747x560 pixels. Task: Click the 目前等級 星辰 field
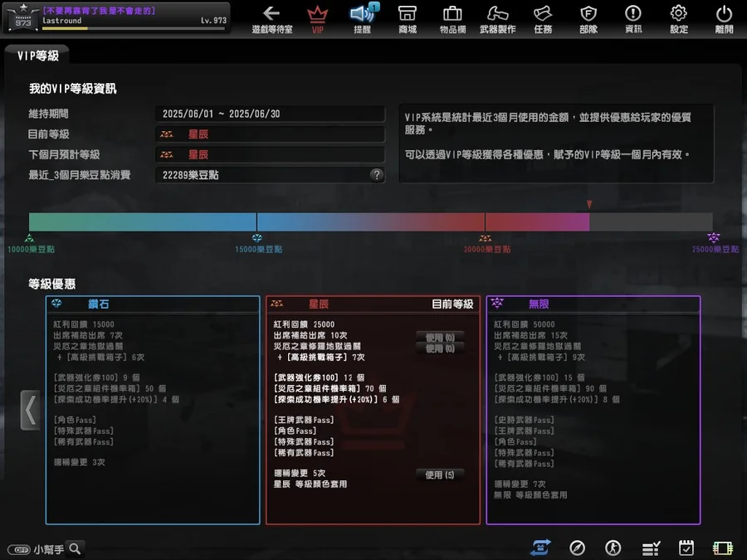point(270,134)
